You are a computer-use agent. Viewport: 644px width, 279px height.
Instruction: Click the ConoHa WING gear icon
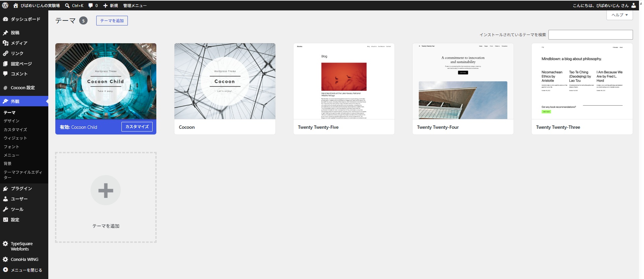5,260
